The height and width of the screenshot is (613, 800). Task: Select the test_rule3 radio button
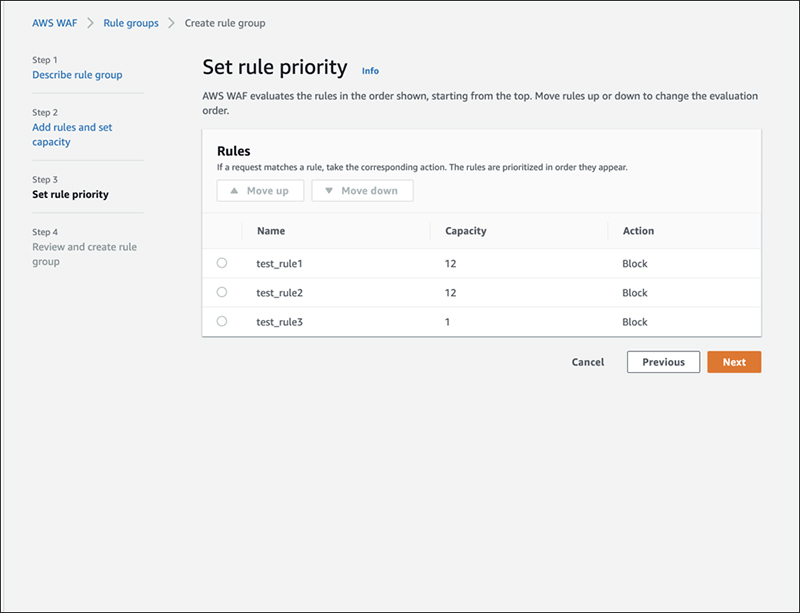[x=222, y=321]
